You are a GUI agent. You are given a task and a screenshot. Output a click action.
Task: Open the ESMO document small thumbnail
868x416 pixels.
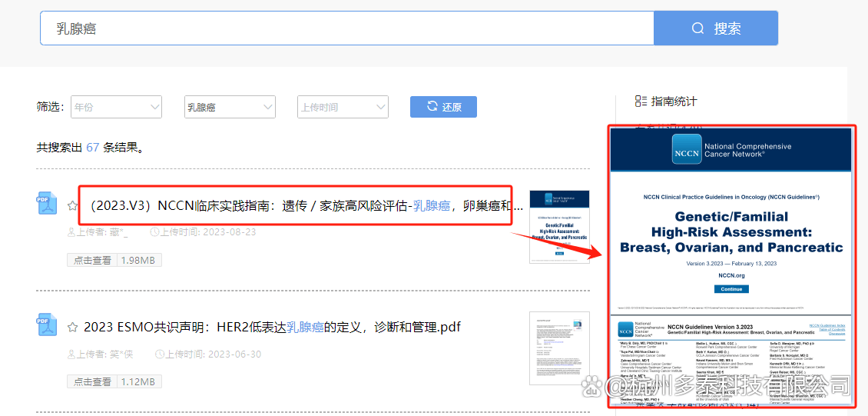point(559,348)
